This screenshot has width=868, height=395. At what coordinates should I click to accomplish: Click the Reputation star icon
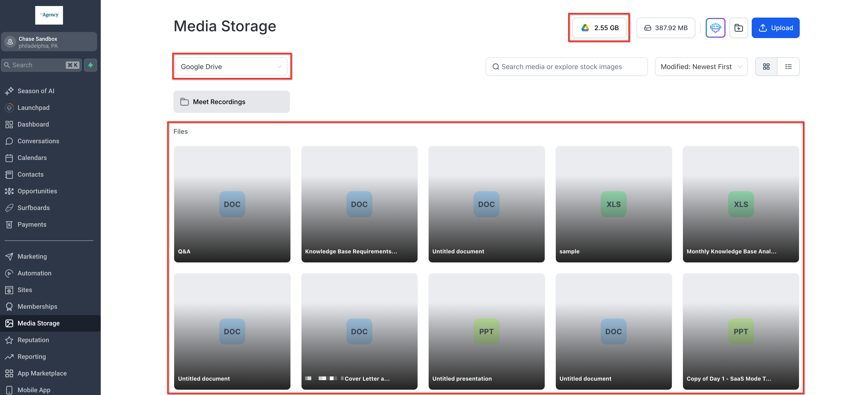pyautogui.click(x=9, y=340)
